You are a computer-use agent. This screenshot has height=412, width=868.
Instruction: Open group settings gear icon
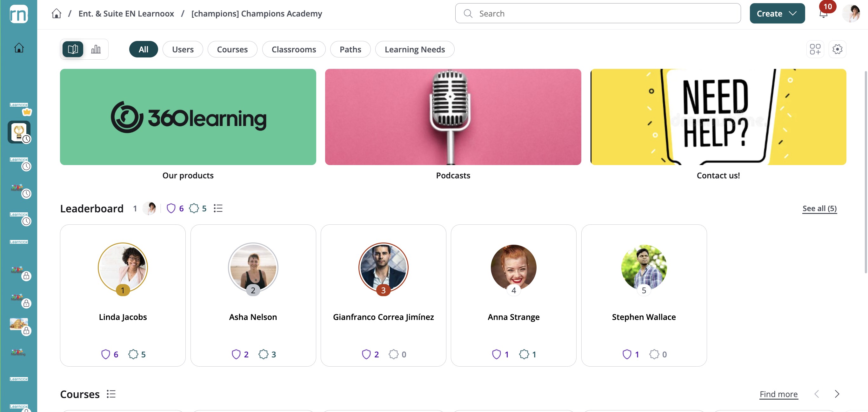pyautogui.click(x=837, y=49)
